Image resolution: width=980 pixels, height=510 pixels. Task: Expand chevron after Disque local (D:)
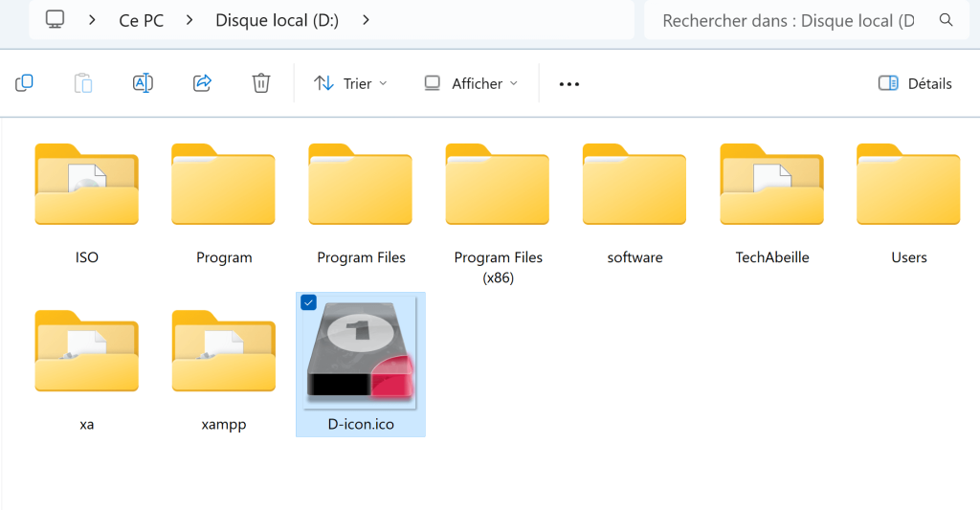[x=367, y=20]
